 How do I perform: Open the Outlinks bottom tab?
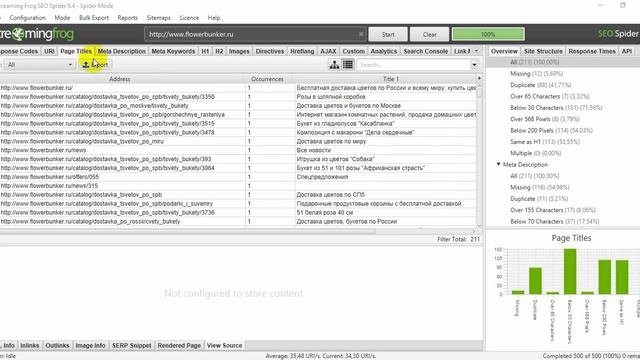pyautogui.click(x=57, y=345)
